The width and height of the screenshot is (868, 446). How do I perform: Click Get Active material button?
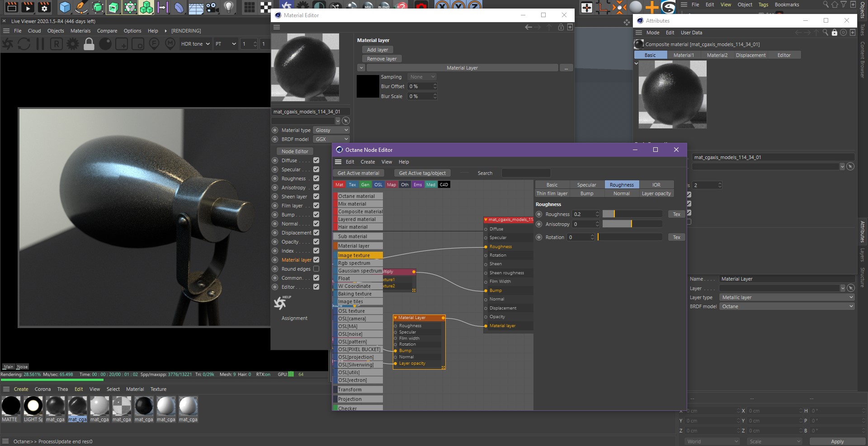(359, 173)
